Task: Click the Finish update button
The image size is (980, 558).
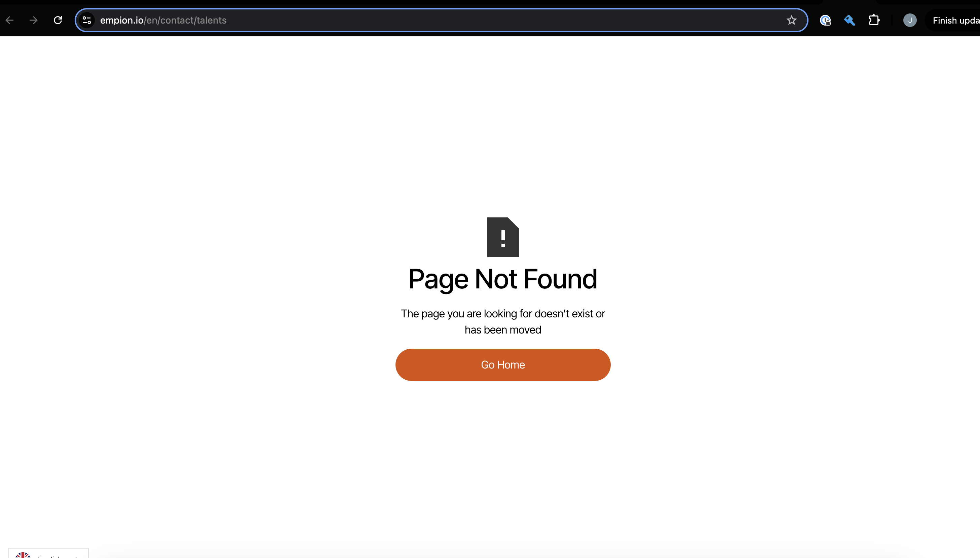Action: pyautogui.click(x=955, y=20)
